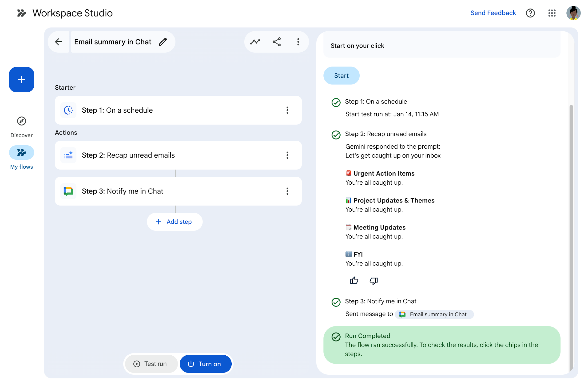
Task: Click the Turn on button
Action: 205,364
